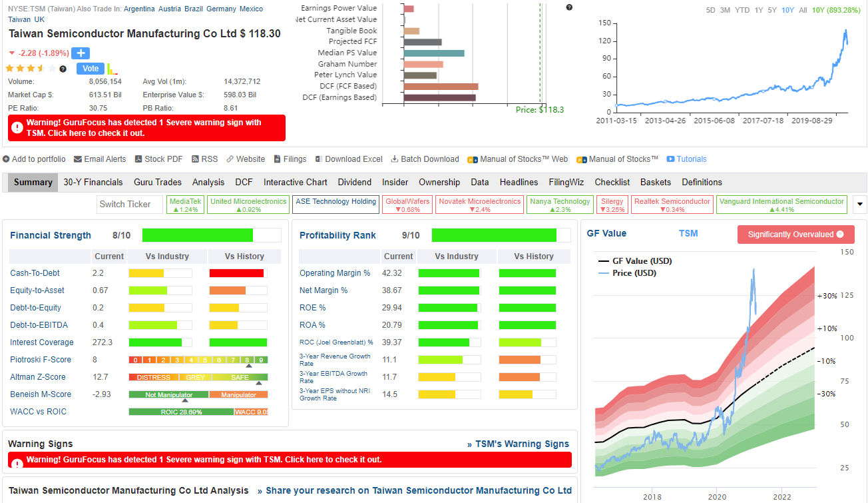Click the Piotroski F-Score scale
868x503 pixels.
point(198,360)
